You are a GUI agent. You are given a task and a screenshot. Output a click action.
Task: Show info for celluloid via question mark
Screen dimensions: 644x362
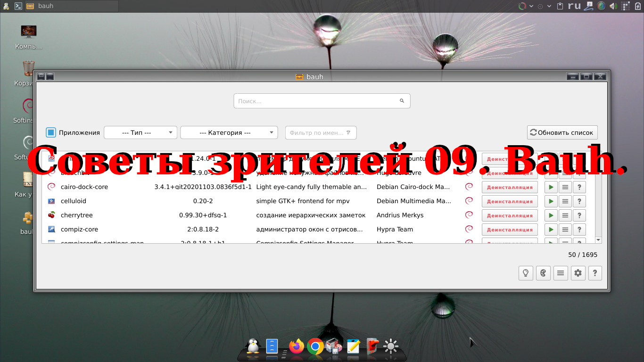coord(579,201)
